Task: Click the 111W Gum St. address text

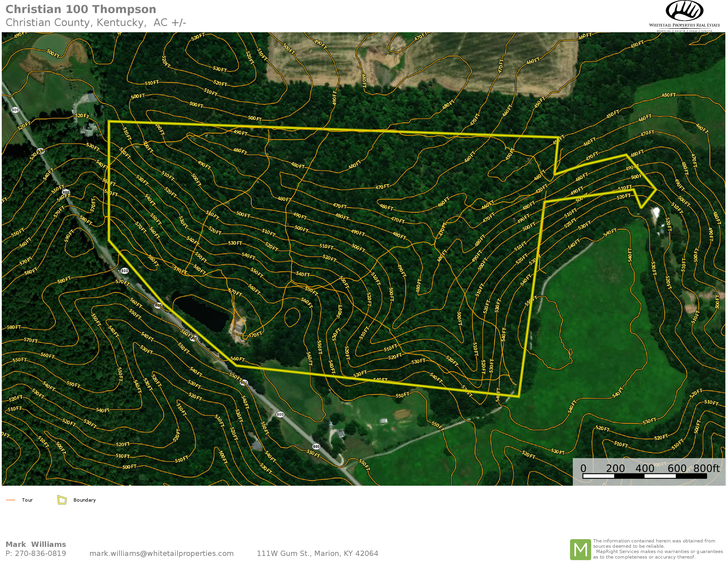Action: coord(317,553)
